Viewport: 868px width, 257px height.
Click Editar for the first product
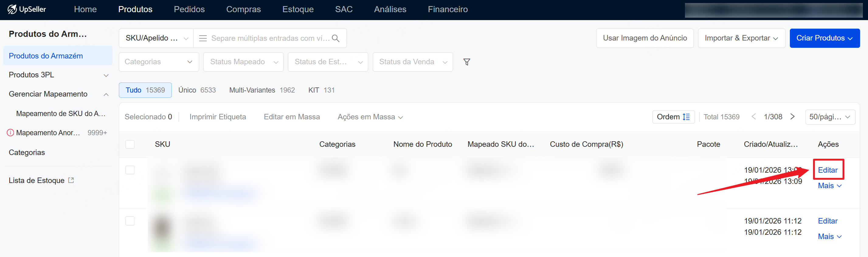click(828, 170)
